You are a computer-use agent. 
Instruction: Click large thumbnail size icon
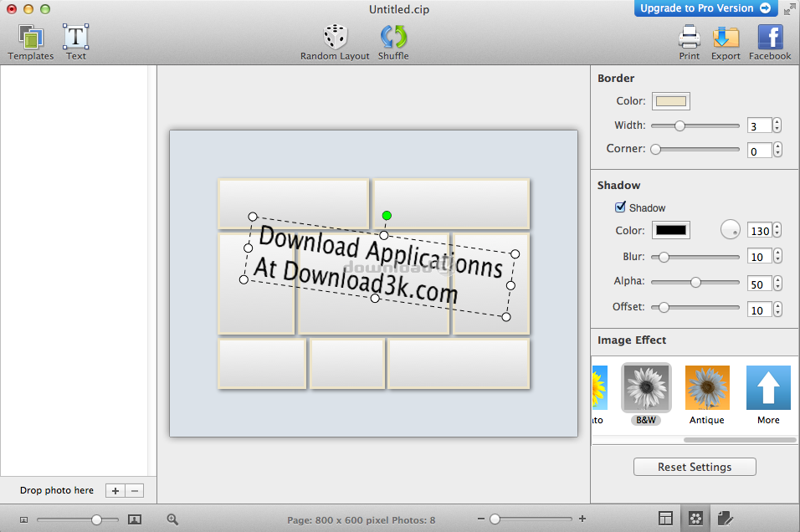(135, 519)
